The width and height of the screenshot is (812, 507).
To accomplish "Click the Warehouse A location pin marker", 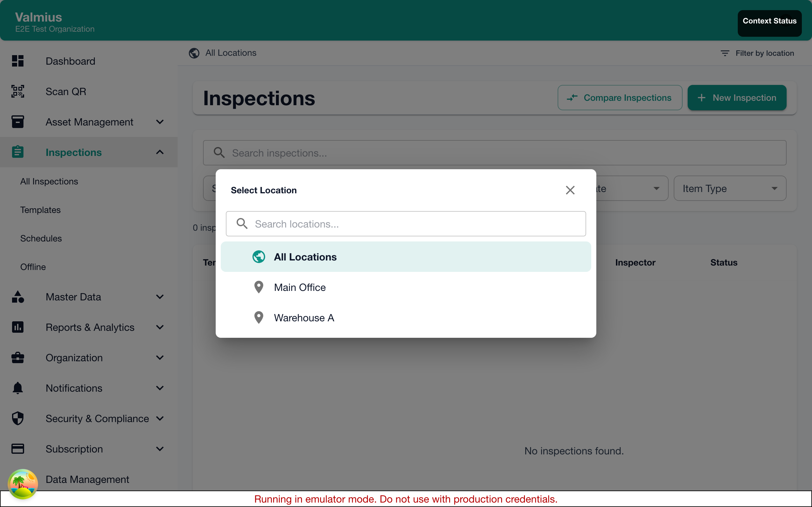I will click(259, 317).
